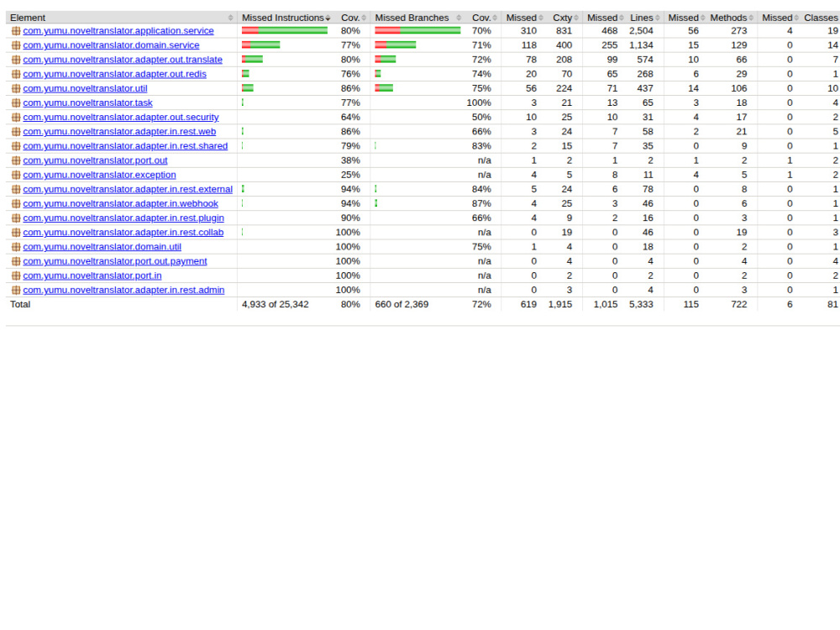
Task: Click total methods value '722'
Action: 738,304
